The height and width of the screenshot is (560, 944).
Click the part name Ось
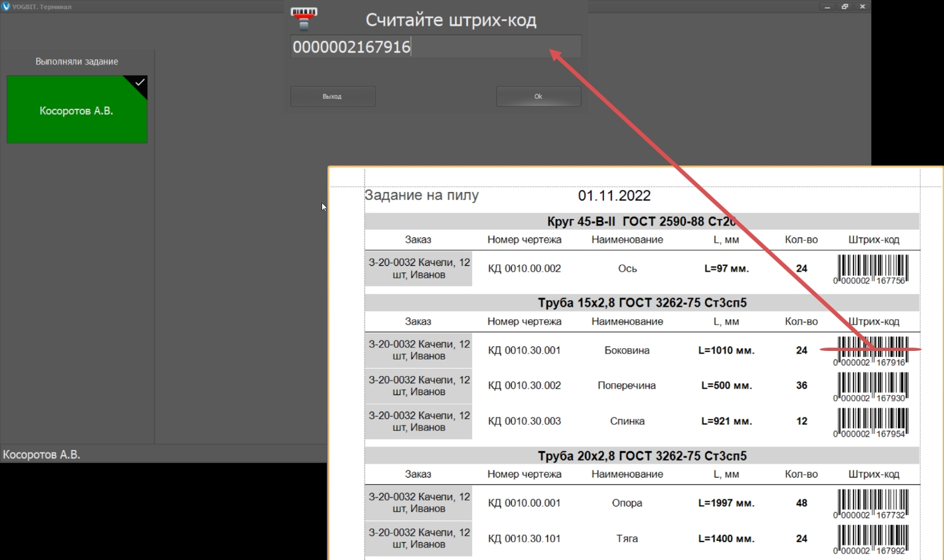pyautogui.click(x=627, y=268)
